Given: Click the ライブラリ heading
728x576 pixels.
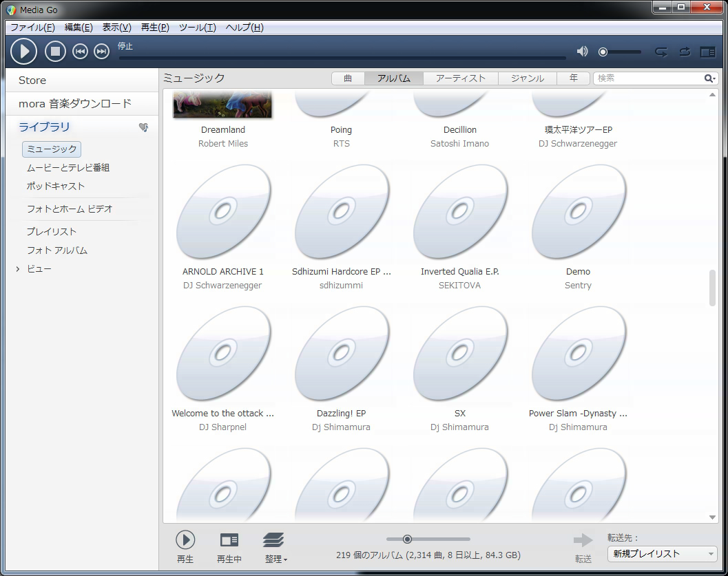Looking at the screenshot, I should click(x=44, y=127).
